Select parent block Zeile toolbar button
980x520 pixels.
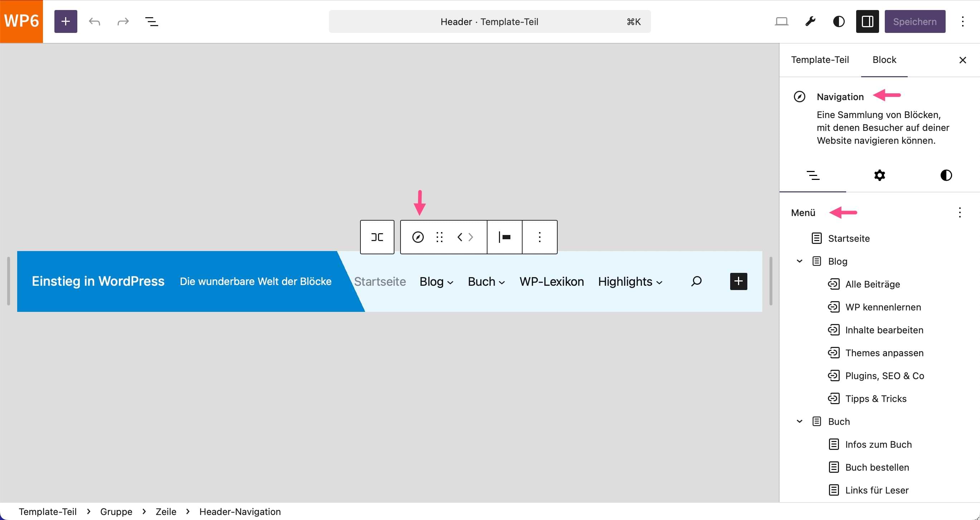pos(377,237)
